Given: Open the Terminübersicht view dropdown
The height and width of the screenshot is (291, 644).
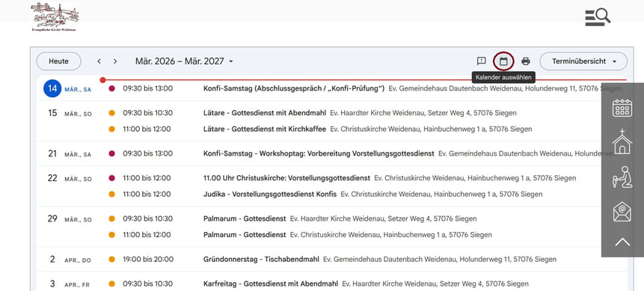Looking at the screenshot, I should pos(583,61).
